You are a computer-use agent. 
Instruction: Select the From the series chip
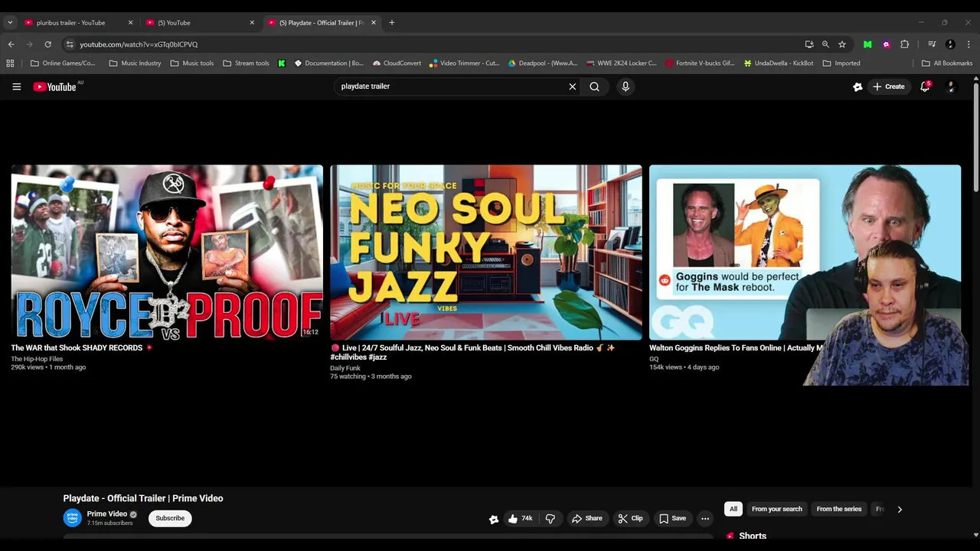pos(839,509)
